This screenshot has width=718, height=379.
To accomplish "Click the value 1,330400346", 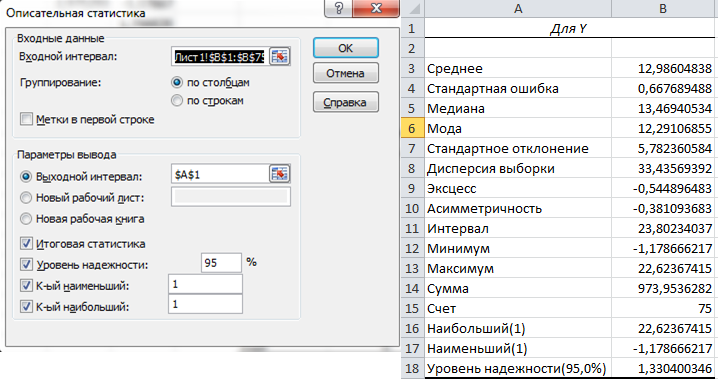I will 664,368.
